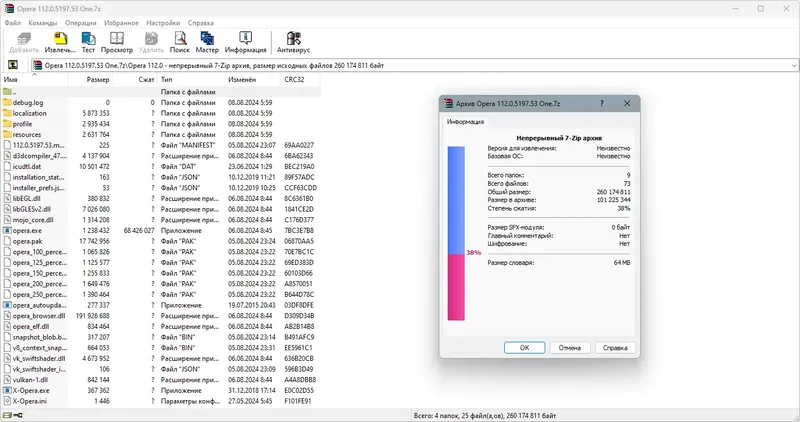Select the opera_elf.dll file row
The height and width of the screenshot is (422, 800).
point(161,327)
